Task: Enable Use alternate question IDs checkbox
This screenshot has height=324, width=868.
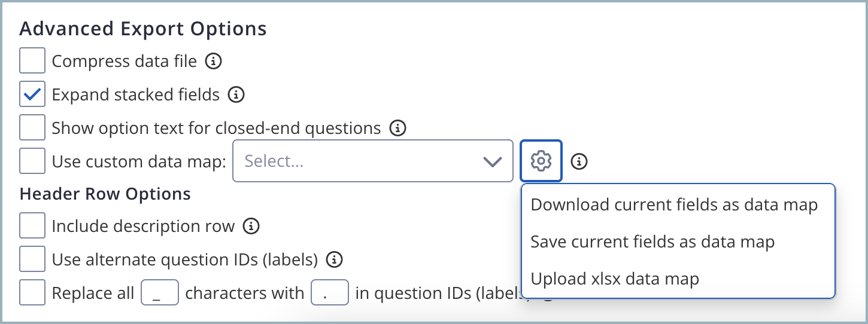Action: pyautogui.click(x=32, y=259)
